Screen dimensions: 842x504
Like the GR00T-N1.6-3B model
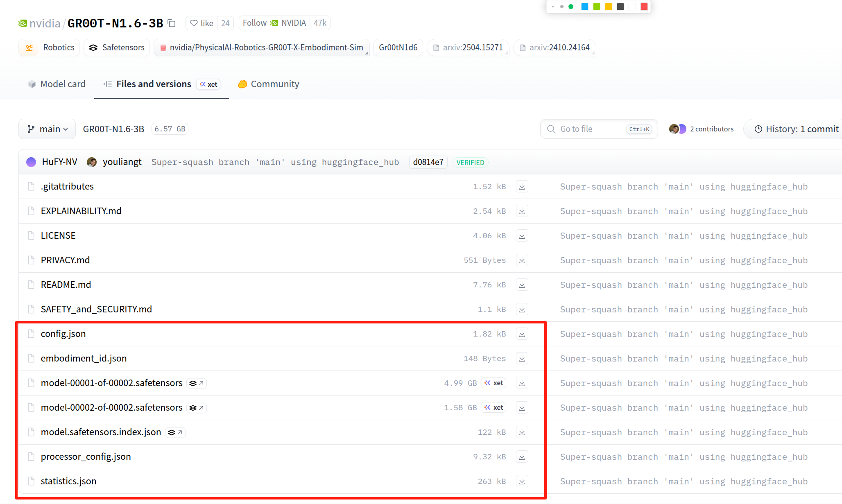coord(201,23)
